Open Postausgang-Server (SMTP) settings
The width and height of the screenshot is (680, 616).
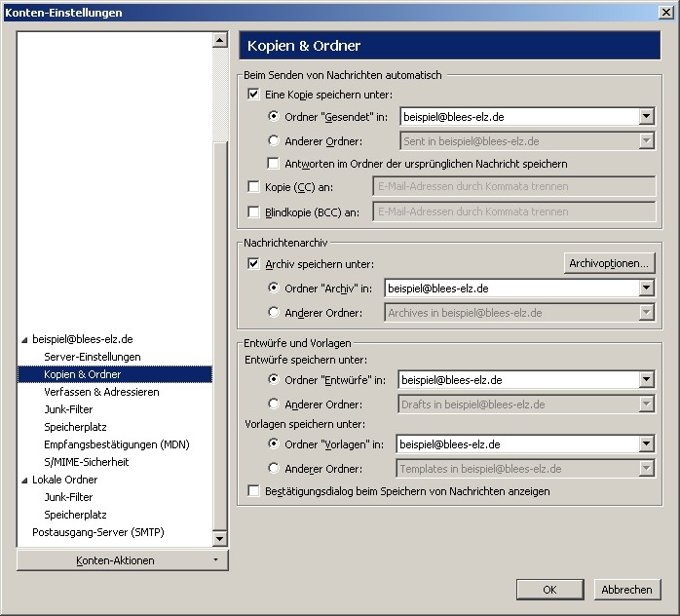pos(98,532)
